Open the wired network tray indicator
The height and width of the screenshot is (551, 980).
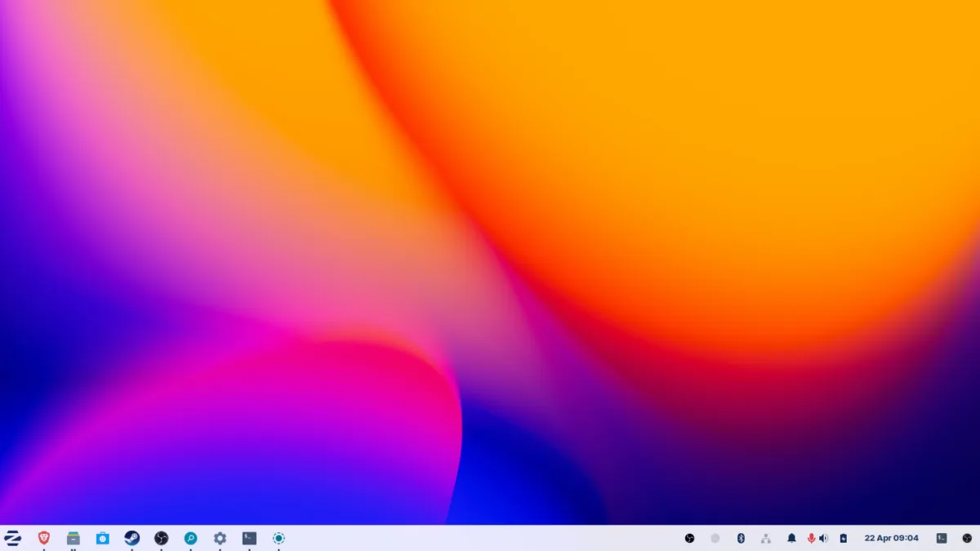pyautogui.click(x=766, y=538)
